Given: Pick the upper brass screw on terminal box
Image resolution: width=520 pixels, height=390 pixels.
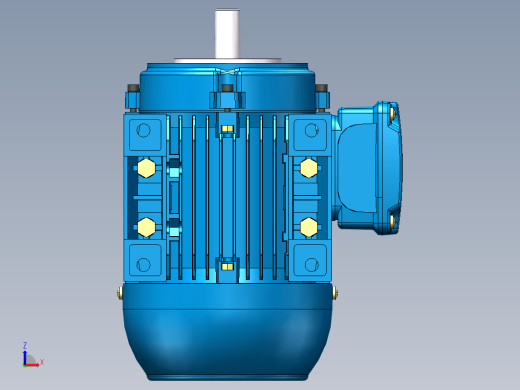Looking at the screenshot, I should [x=393, y=113].
